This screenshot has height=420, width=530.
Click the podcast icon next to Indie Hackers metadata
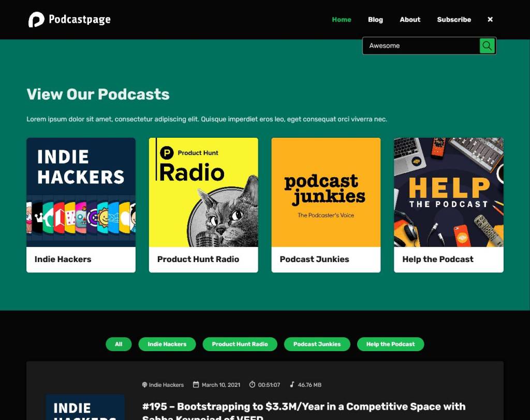(144, 385)
